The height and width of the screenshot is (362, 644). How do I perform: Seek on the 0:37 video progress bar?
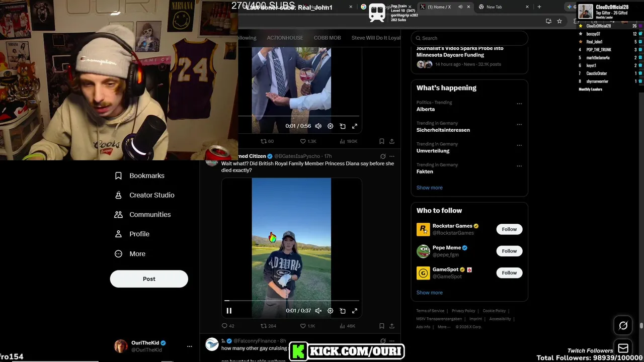(x=292, y=301)
